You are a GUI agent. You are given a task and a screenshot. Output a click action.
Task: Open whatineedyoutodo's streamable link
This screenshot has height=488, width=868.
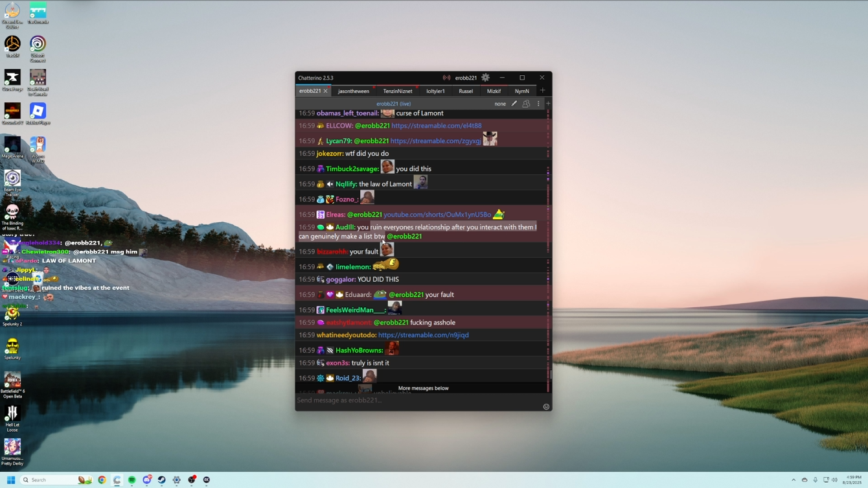coord(424,335)
